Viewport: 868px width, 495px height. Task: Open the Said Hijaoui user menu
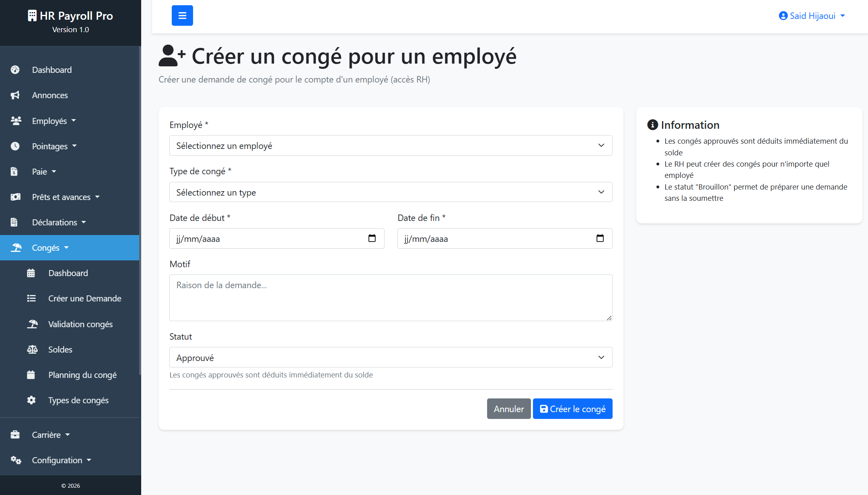pos(812,16)
